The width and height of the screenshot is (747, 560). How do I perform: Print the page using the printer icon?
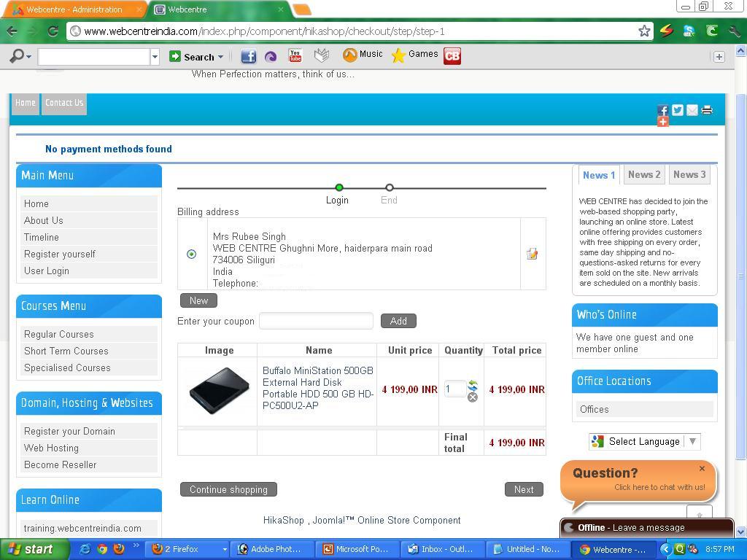tap(707, 110)
